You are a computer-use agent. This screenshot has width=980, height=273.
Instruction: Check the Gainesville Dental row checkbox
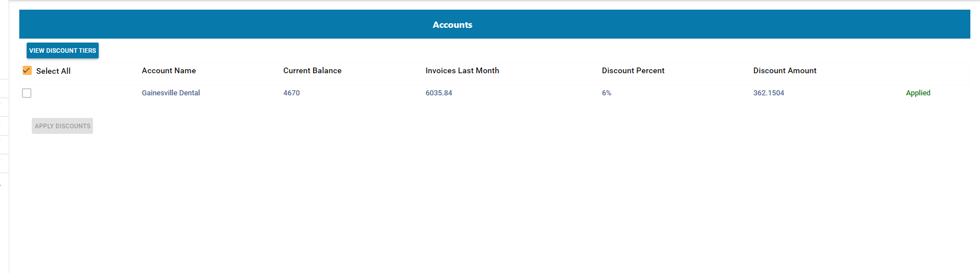(27, 93)
